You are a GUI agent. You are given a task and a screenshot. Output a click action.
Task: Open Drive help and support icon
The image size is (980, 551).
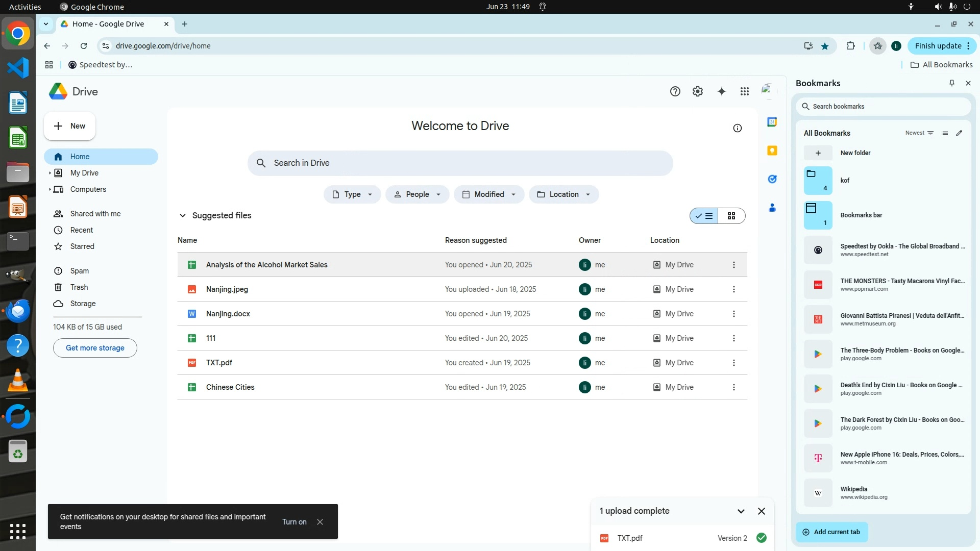[675, 91]
